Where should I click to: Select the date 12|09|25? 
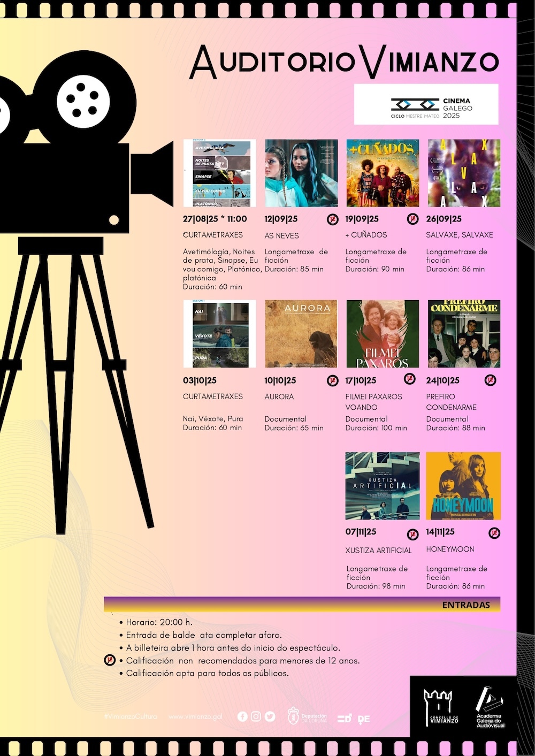(x=281, y=219)
